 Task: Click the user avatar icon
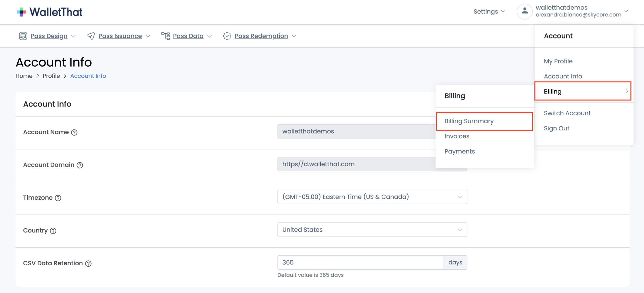pos(525,11)
